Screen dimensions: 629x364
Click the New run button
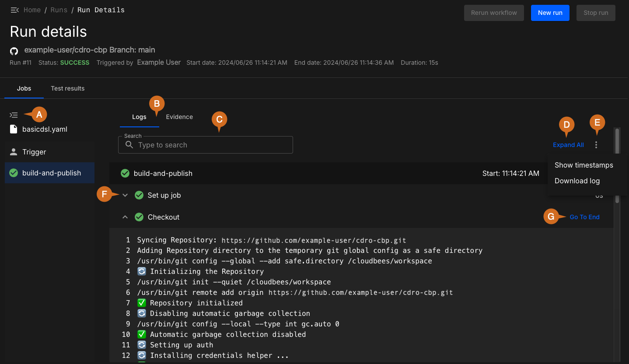tap(550, 13)
